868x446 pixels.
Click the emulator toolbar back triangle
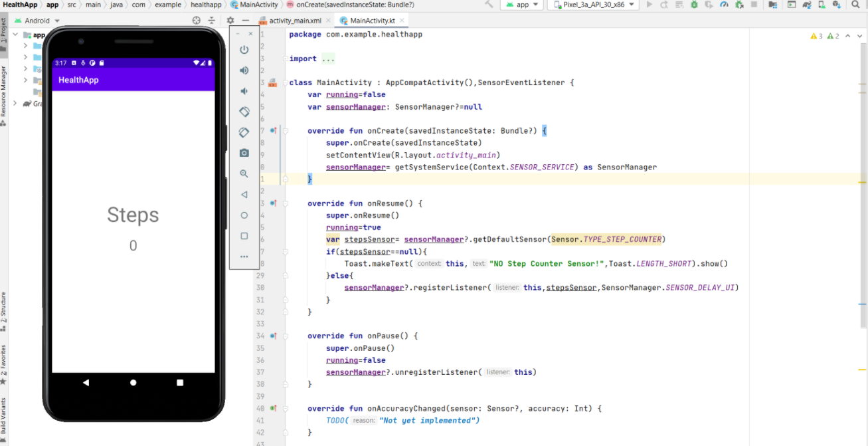(244, 195)
